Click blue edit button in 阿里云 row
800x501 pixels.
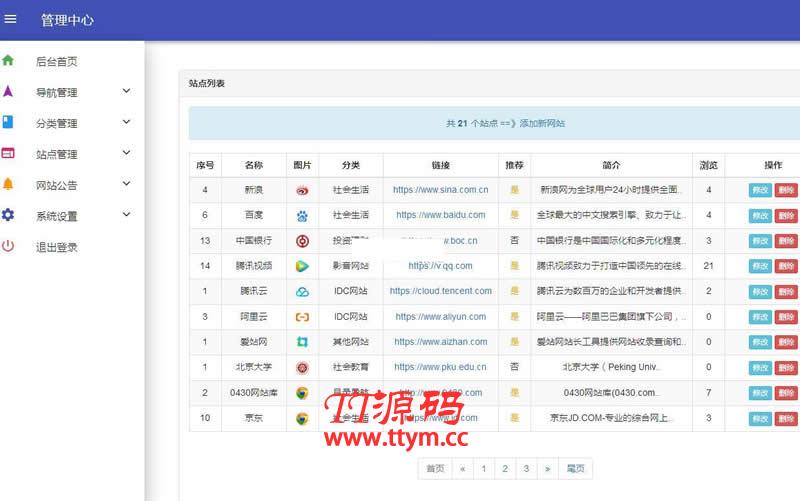tap(760, 317)
